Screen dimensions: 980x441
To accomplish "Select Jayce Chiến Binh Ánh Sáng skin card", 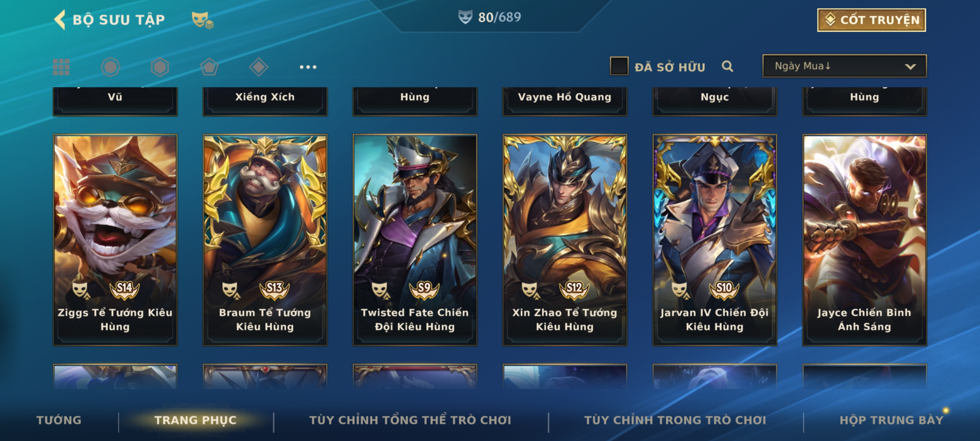I will (x=864, y=240).
